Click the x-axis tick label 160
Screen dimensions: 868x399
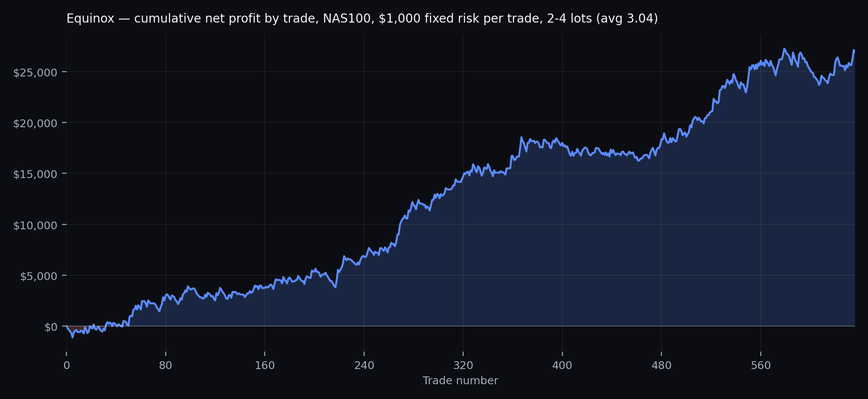(265, 366)
